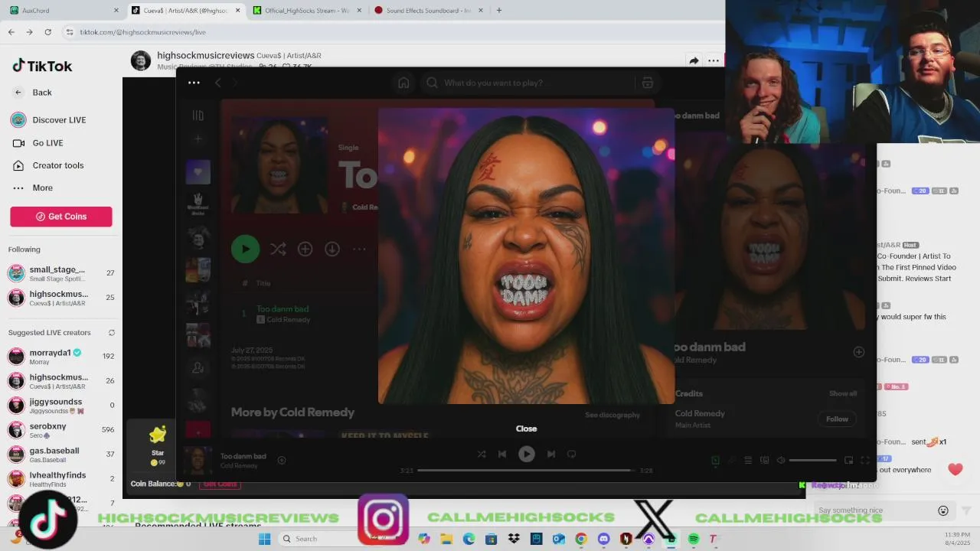Click the download arrow icon
This screenshot has height=551, width=980.
click(x=332, y=249)
